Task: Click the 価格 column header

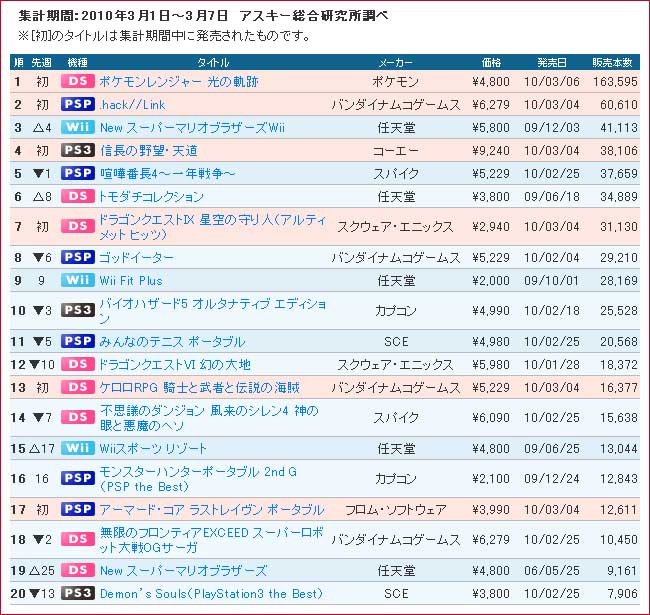Action: coord(491,63)
